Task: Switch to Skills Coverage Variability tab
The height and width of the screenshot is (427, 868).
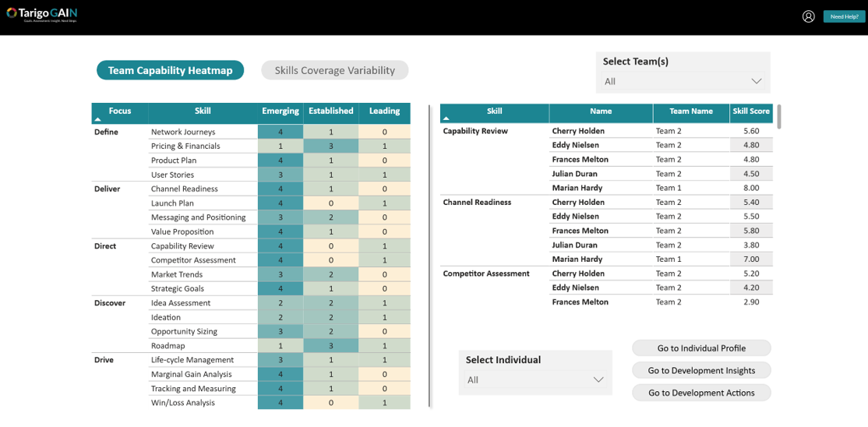Action: [x=334, y=70]
